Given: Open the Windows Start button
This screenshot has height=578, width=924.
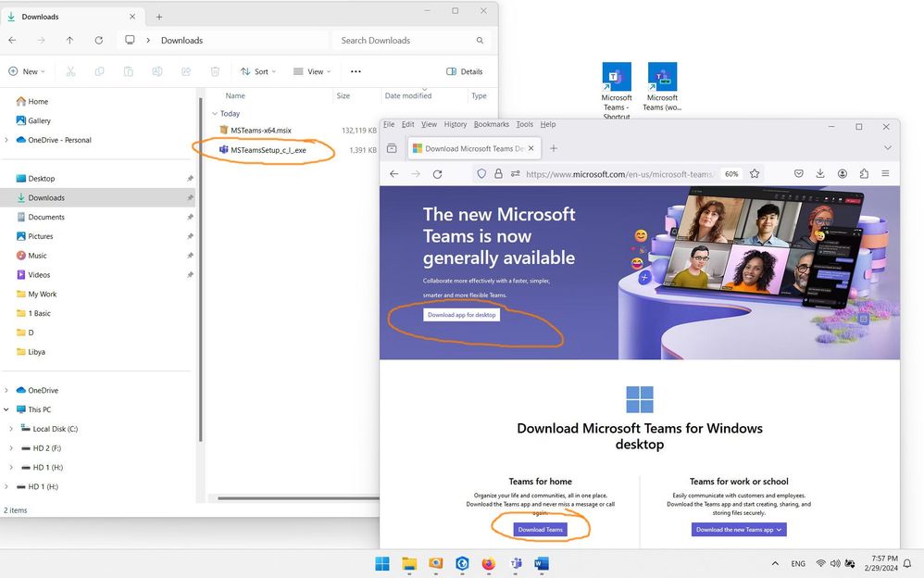Looking at the screenshot, I should pos(382,563).
